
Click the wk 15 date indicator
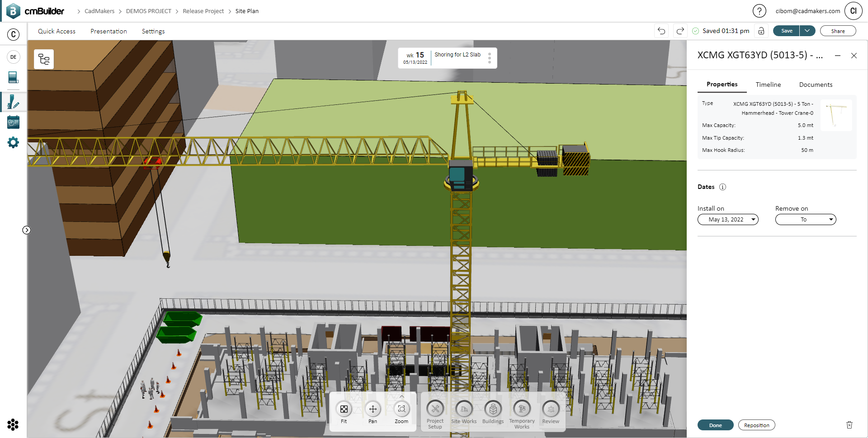(415, 58)
